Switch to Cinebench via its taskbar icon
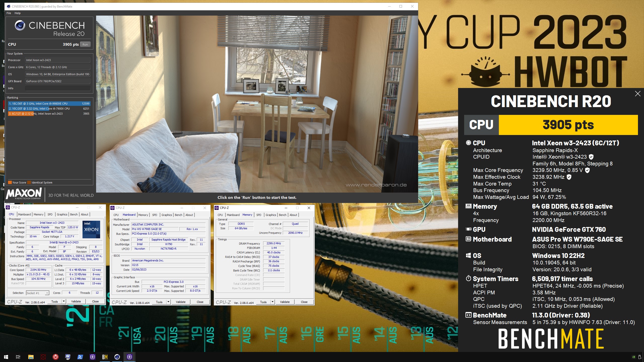644x362 pixels. [x=117, y=357]
